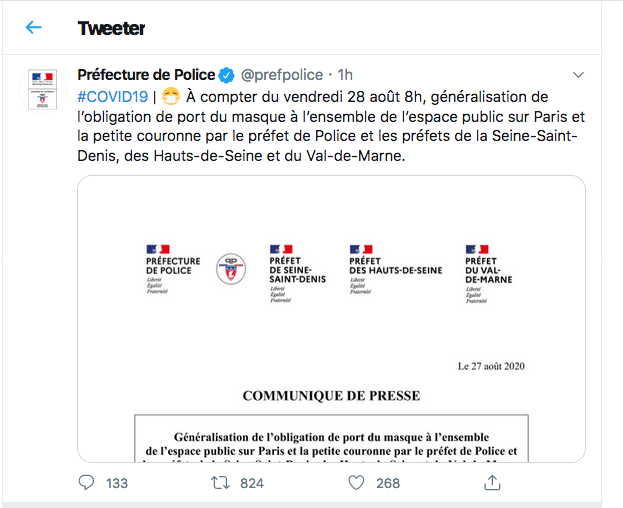Click the tweet text about mask obligation

[331, 126]
